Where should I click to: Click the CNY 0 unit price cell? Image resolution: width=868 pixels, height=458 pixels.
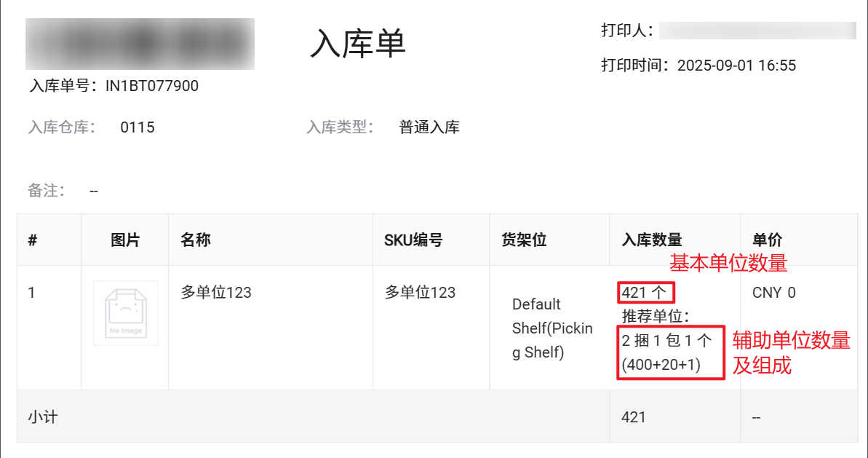tap(774, 293)
